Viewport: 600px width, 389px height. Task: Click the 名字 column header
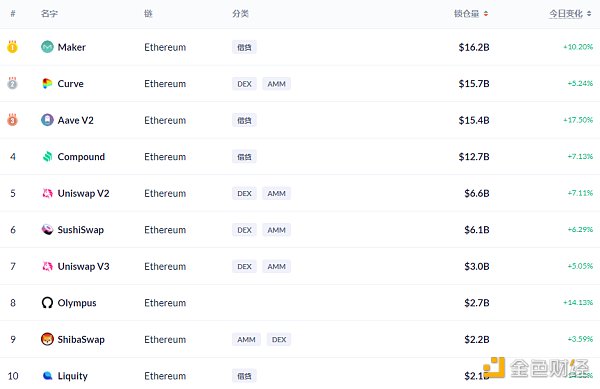pyautogui.click(x=49, y=14)
